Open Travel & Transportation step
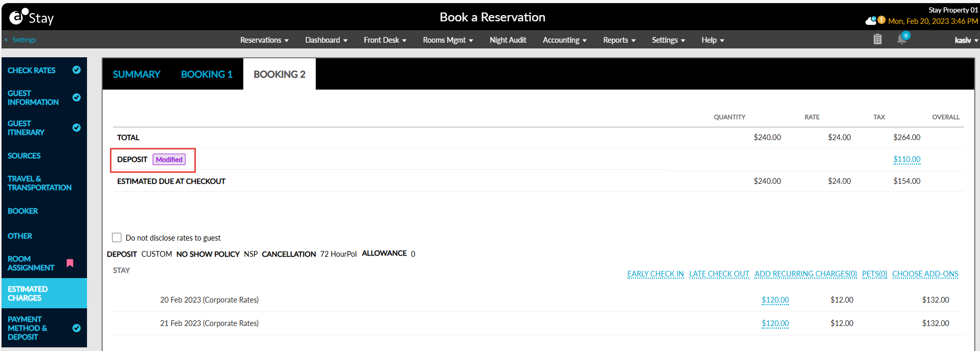Viewport: 980px width, 351px height. [x=40, y=183]
